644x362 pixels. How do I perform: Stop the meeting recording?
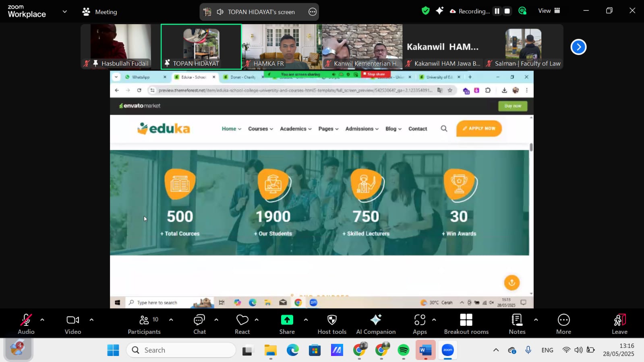(507, 11)
